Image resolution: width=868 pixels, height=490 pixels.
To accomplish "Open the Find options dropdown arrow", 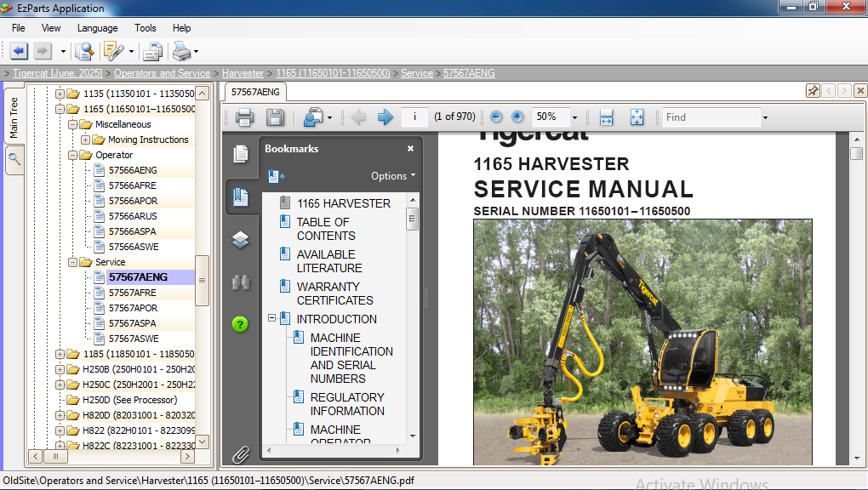I will click(x=765, y=117).
